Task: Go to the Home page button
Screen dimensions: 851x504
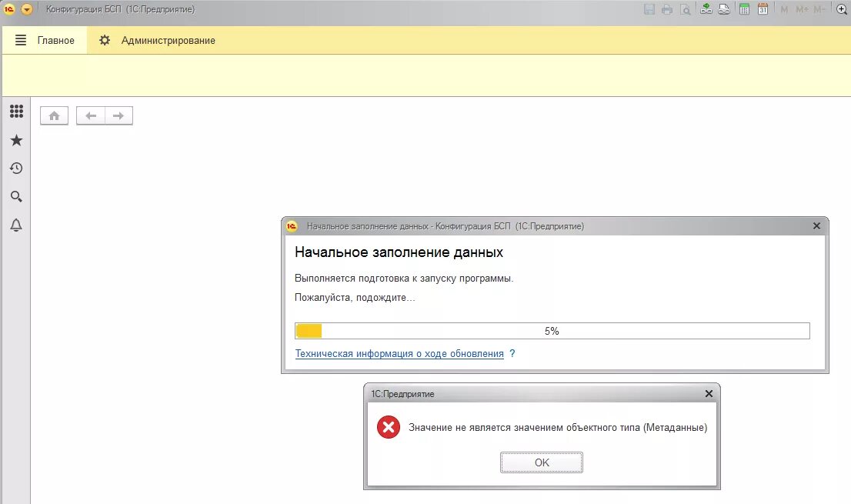Action: [x=55, y=115]
